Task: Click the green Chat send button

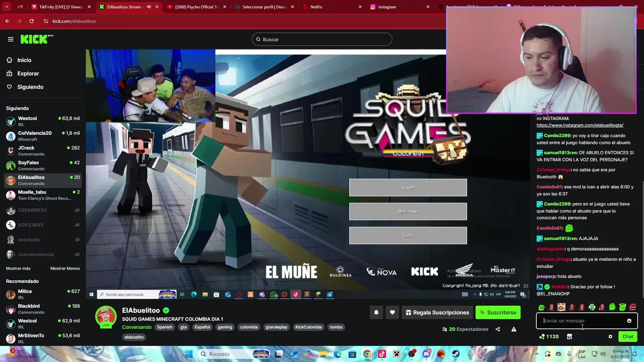Action: click(x=628, y=337)
